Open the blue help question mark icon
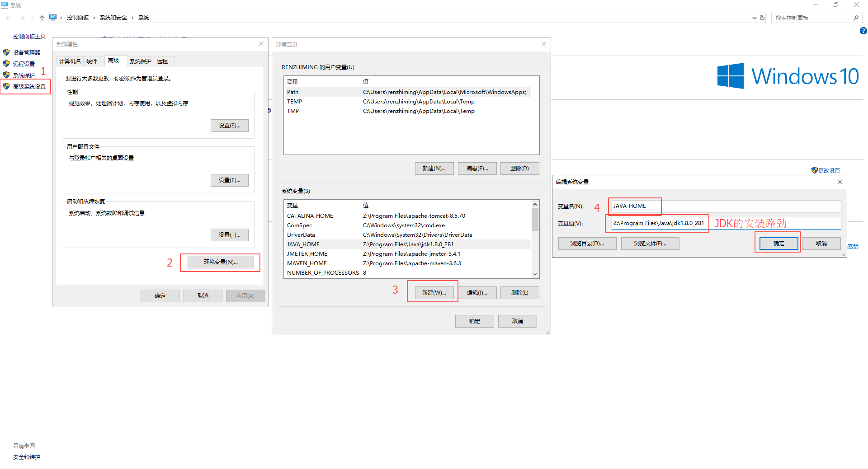Image resolution: width=868 pixels, height=469 pixels. point(863,31)
